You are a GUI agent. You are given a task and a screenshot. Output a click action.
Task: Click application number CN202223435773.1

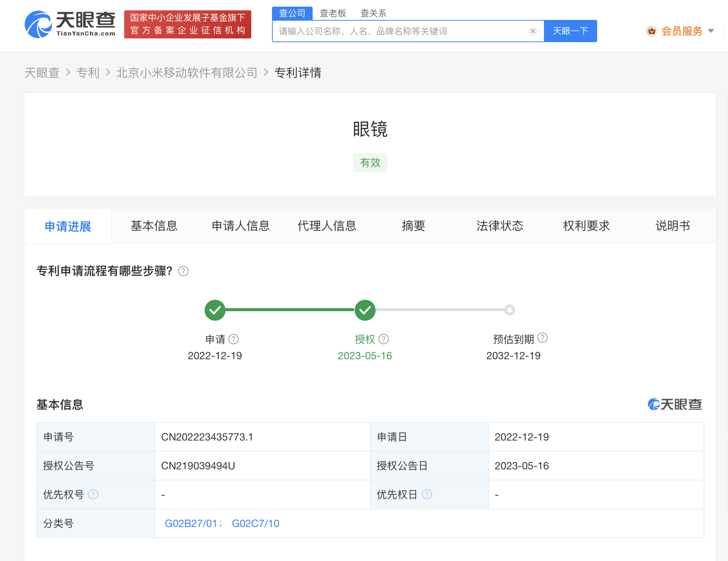(207, 437)
